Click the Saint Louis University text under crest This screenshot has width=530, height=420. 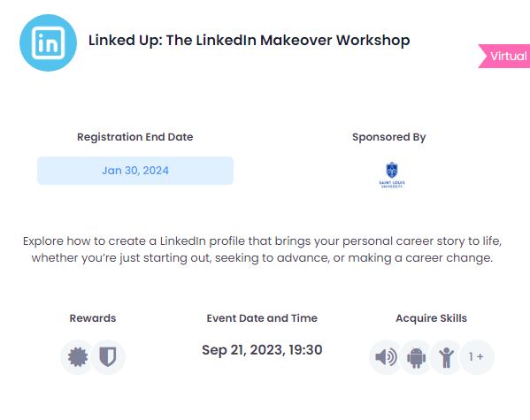pyautogui.click(x=392, y=184)
